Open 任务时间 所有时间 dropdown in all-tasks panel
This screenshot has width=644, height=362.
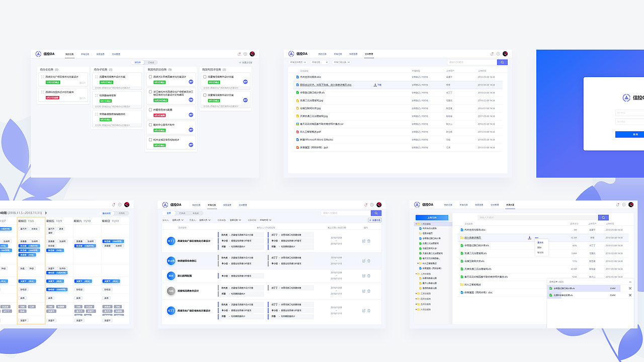point(265,220)
